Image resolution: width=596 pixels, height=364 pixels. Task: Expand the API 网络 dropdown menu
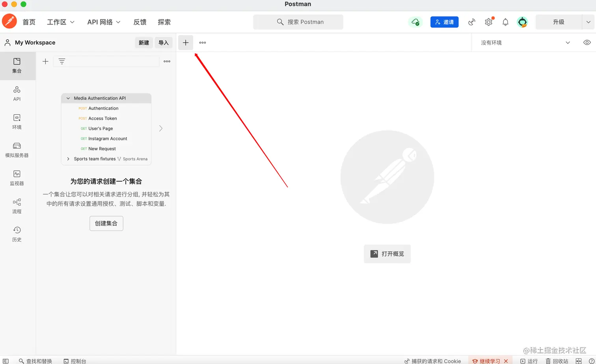pos(104,22)
